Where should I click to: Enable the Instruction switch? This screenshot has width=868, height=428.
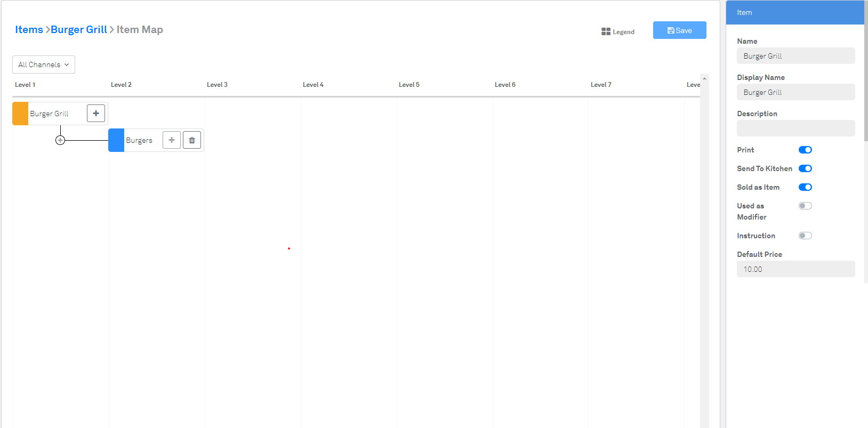[805, 236]
